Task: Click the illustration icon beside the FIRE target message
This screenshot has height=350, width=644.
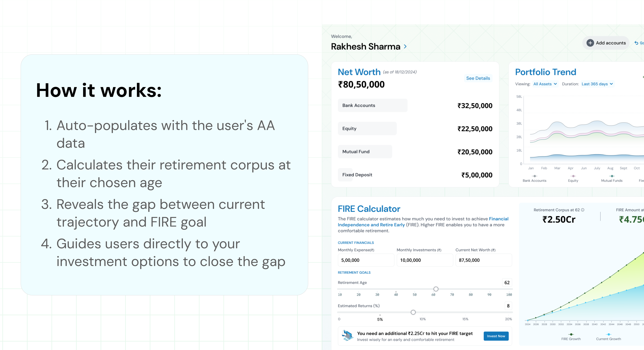Action: (x=347, y=336)
